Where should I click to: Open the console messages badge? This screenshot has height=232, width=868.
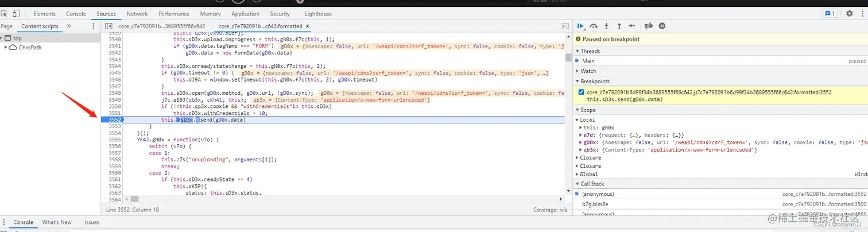pos(830,13)
